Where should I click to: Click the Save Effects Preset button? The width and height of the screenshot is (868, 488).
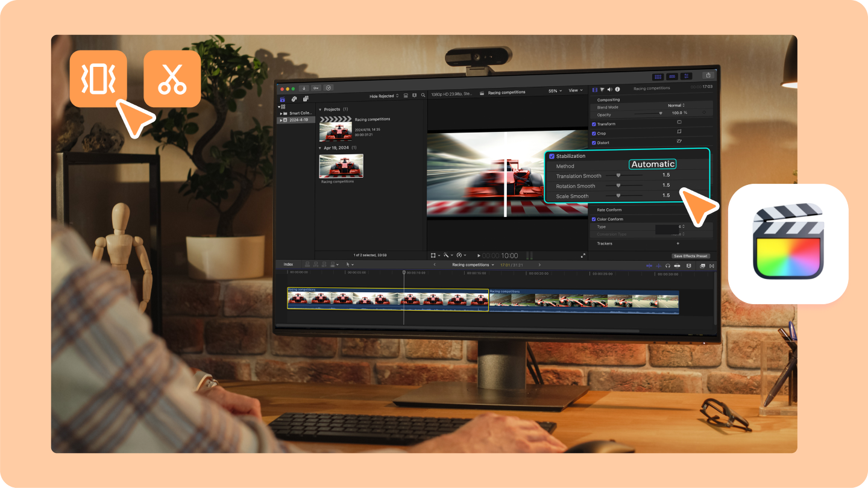691,255
